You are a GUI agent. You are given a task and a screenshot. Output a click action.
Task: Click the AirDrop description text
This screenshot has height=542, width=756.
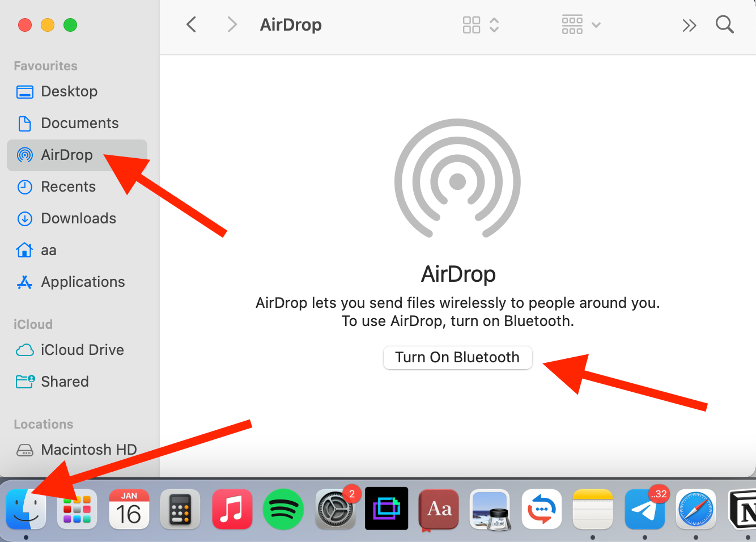click(x=458, y=312)
